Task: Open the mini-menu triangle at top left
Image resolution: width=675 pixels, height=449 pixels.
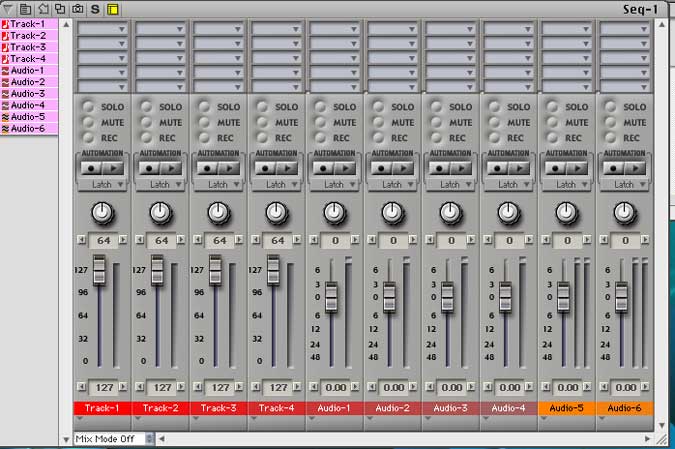Action: (8, 8)
